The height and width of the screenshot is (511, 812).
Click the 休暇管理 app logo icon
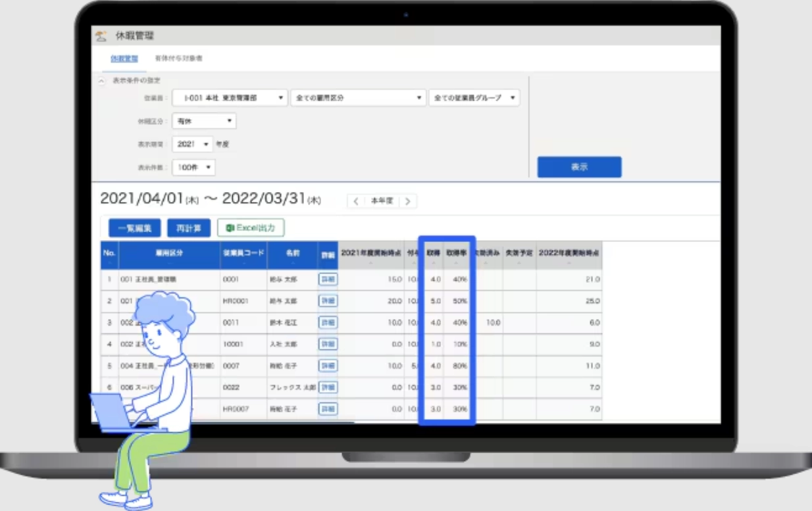point(101,36)
